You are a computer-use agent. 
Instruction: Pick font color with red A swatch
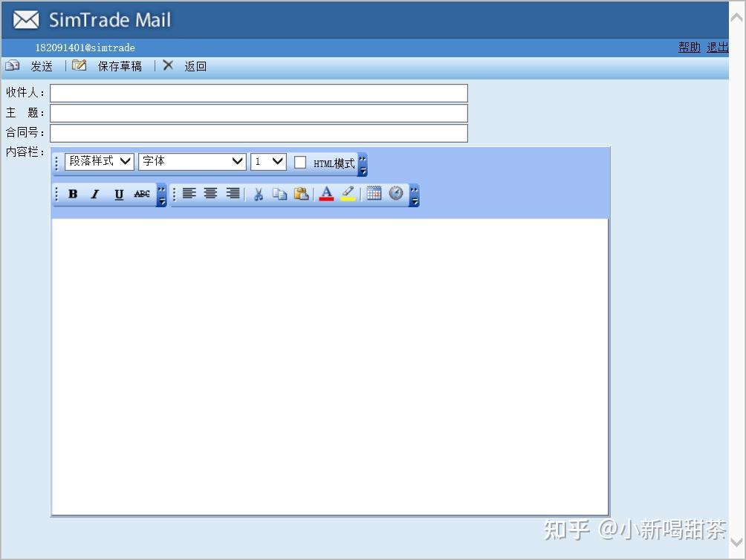[326, 194]
